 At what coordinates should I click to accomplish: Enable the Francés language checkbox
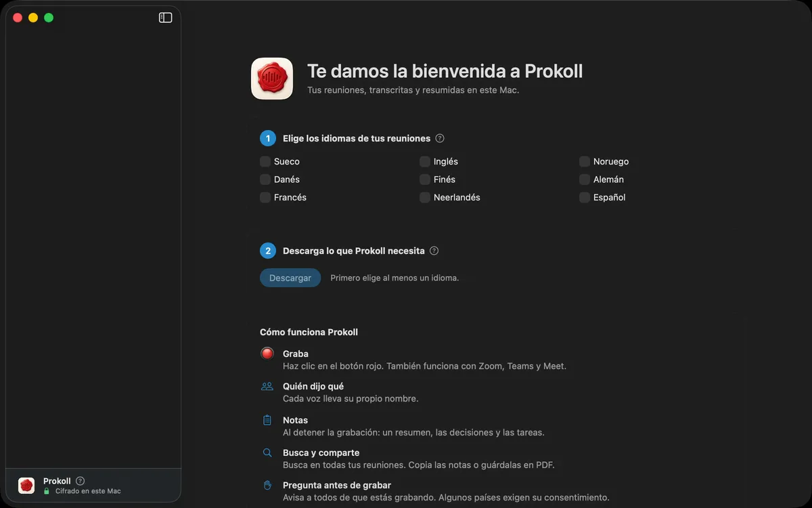pos(265,197)
